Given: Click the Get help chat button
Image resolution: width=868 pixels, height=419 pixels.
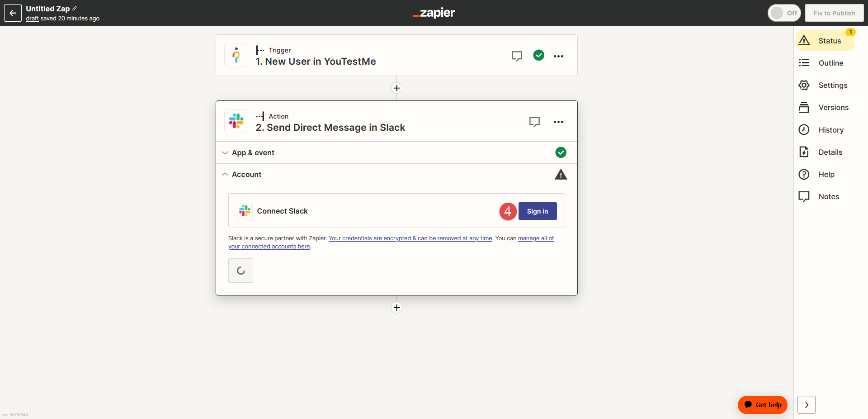Looking at the screenshot, I should (763, 405).
